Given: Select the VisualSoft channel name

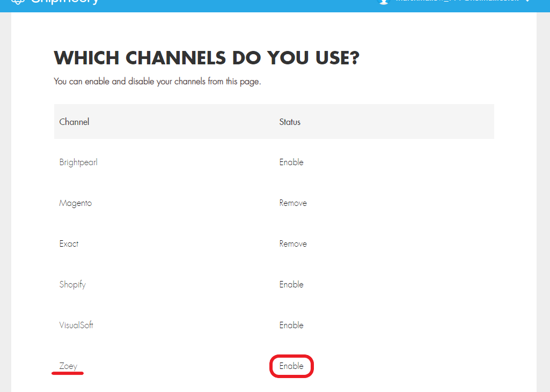Looking at the screenshot, I should point(76,325).
